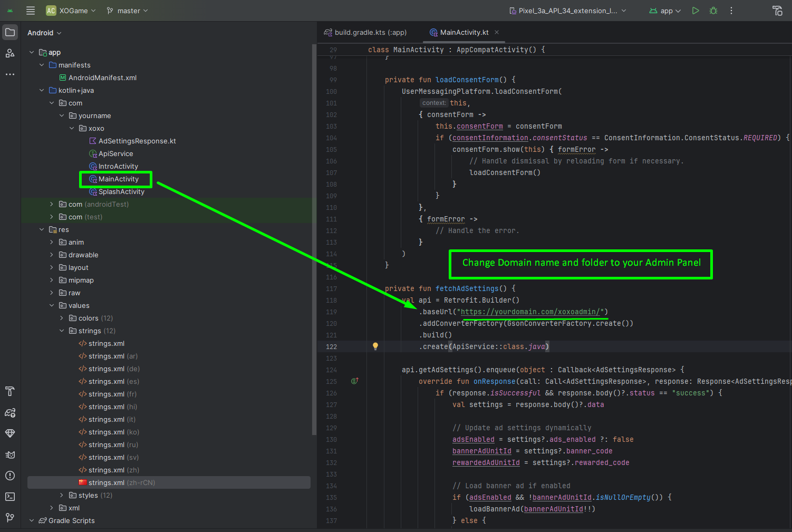Close the MainActivity.kt editor tab
Image resolution: width=792 pixels, height=532 pixels.
pos(497,32)
